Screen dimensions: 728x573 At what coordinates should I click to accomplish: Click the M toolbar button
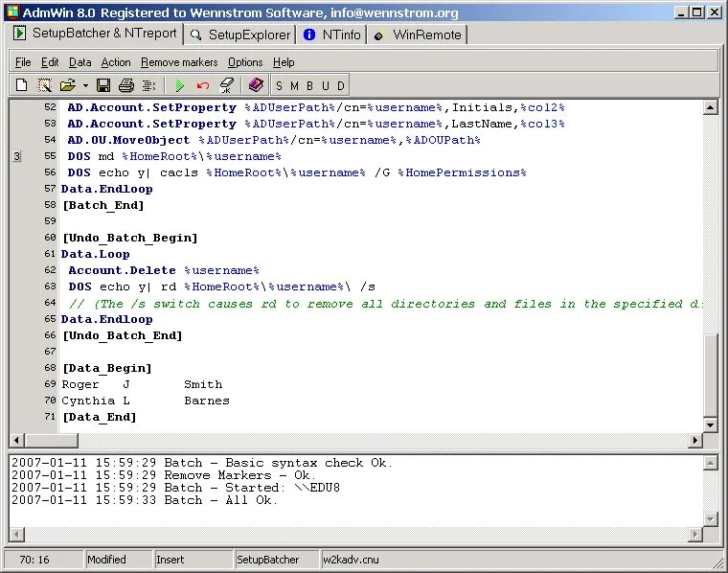(x=294, y=86)
